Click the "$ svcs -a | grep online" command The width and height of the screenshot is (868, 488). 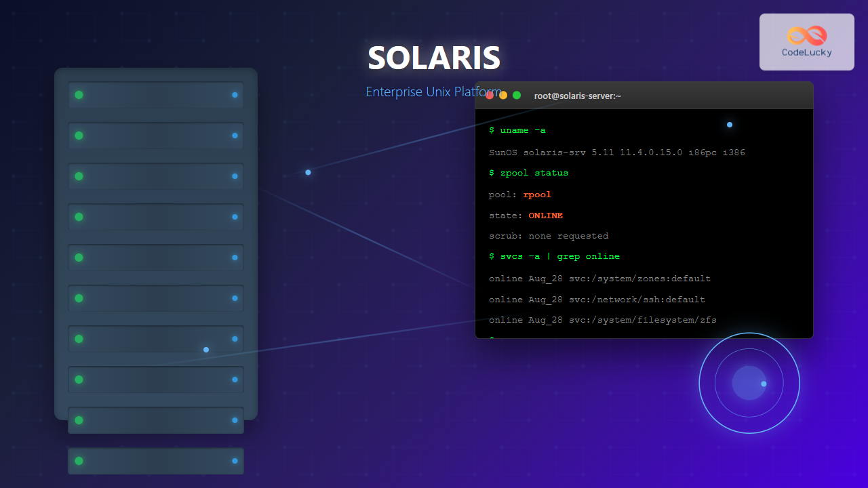pos(554,256)
